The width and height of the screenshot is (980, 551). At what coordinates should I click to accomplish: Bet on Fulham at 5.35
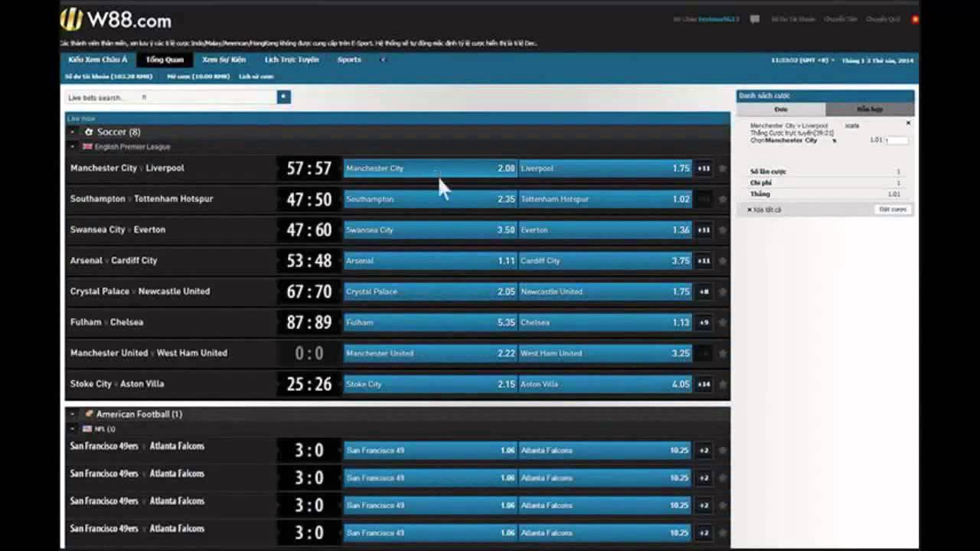430,322
